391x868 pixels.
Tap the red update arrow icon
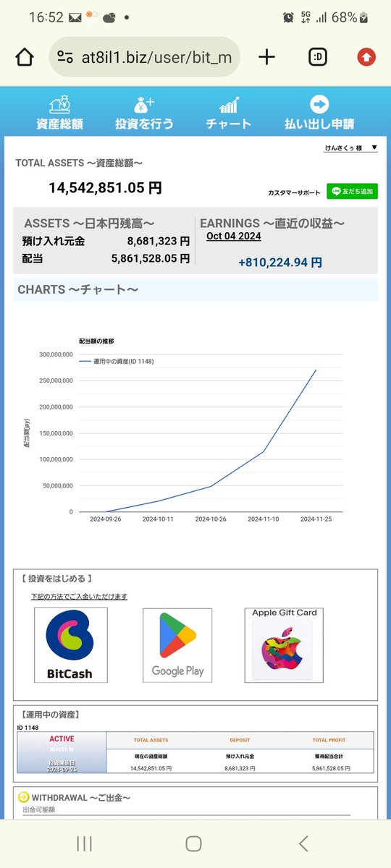[366, 57]
